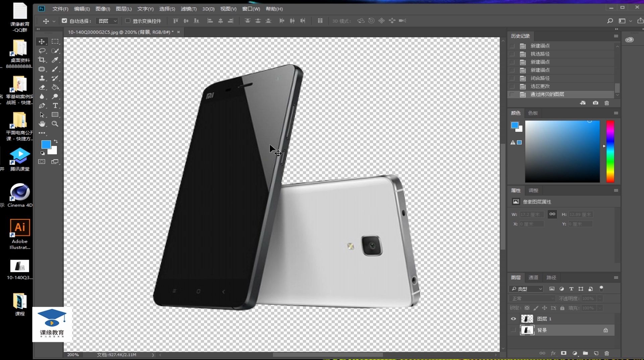644x360 pixels.
Task: Select the Quick Selection tool
Action: [x=55, y=51]
